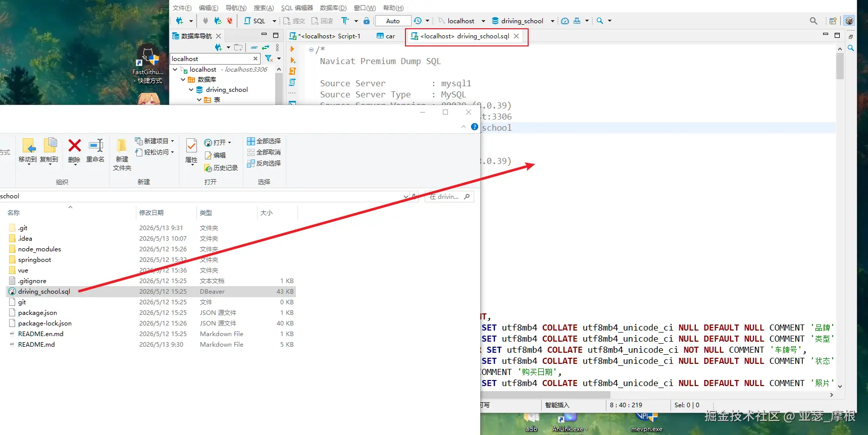Screen dimensions: 868x435
Task: Click the 回滚 (rollback) toolbar button
Action: (322, 21)
